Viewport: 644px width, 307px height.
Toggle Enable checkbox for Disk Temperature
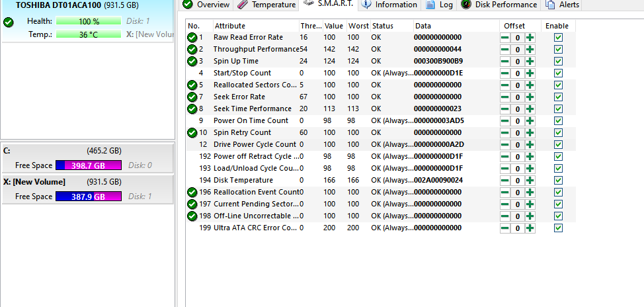click(558, 181)
